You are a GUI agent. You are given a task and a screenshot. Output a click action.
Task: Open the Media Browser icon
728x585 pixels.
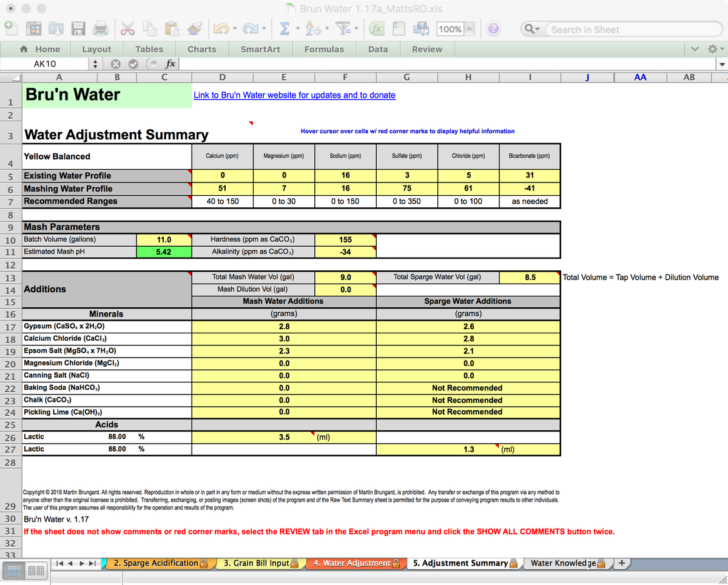(x=421, y=28)
